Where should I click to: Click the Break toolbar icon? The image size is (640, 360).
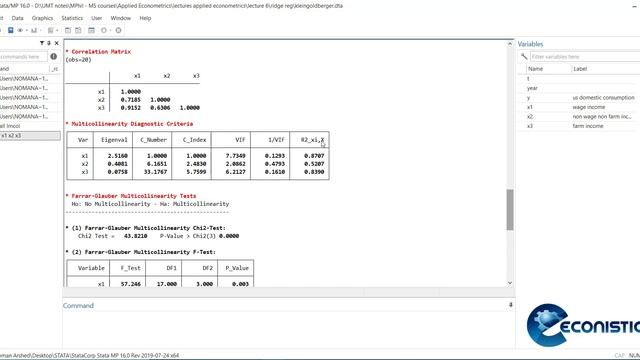(x=118, y=30)
